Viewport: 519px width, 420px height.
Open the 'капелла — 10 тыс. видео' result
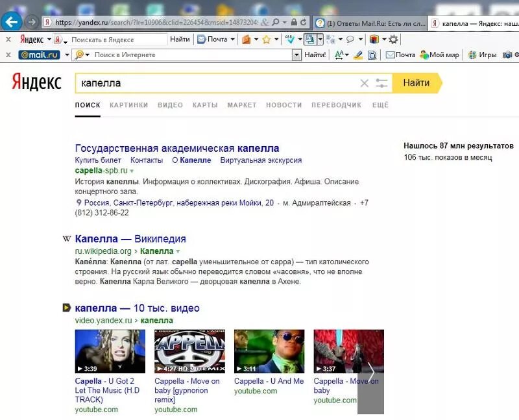(x=137, y=308)
